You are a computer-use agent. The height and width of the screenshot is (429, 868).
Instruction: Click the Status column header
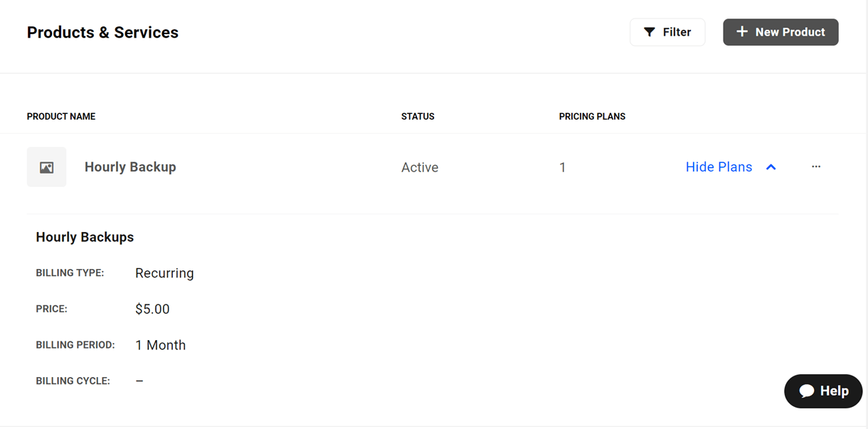(418, 117)
